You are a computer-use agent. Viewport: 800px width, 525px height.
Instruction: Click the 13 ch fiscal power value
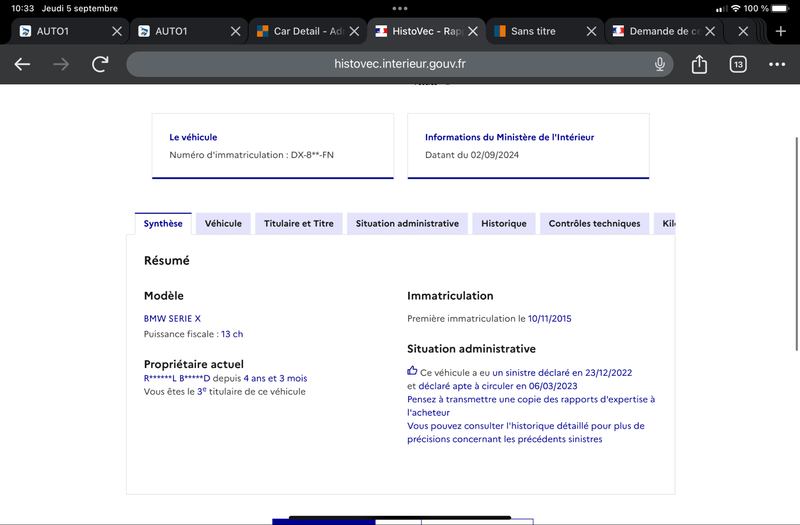232,334
